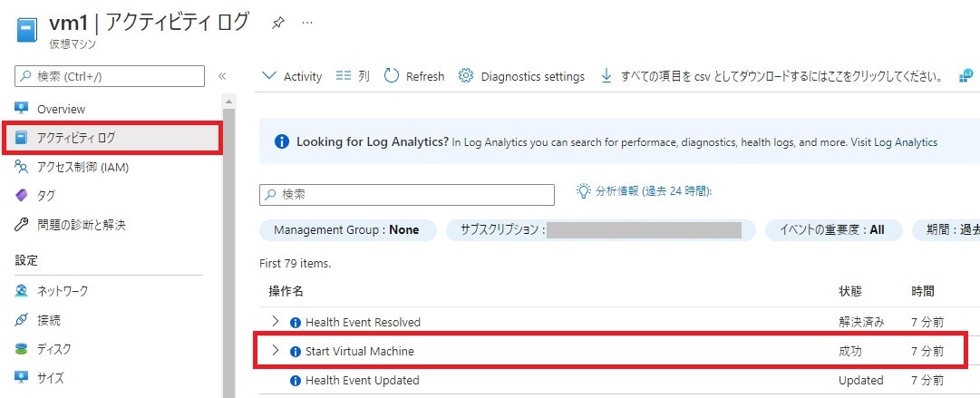Click the csv download arrow icon
980x398 pixels.
(x=606, y=75)
